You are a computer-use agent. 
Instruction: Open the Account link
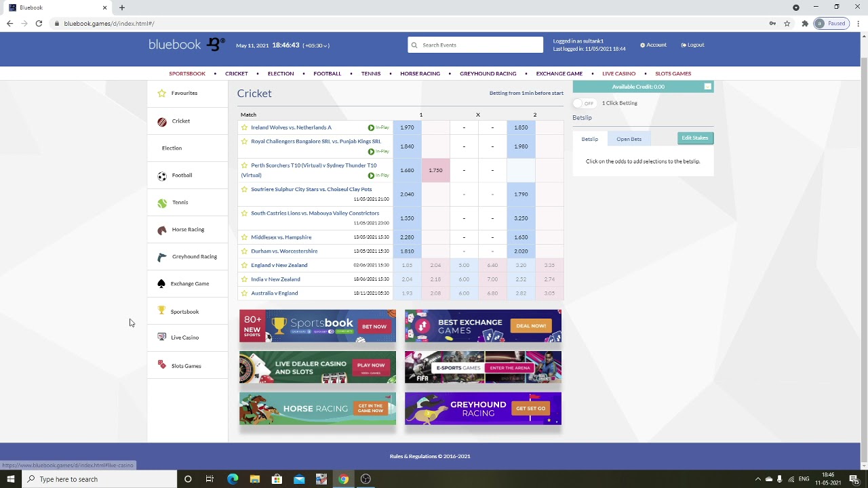pyautogui.click(x=654, y=45)
